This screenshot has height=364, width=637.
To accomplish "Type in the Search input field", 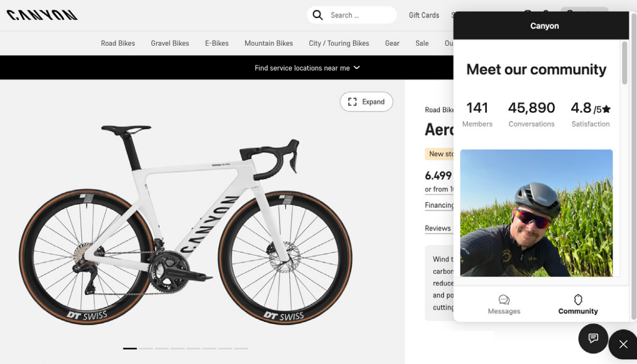I will tap(360, 15).
